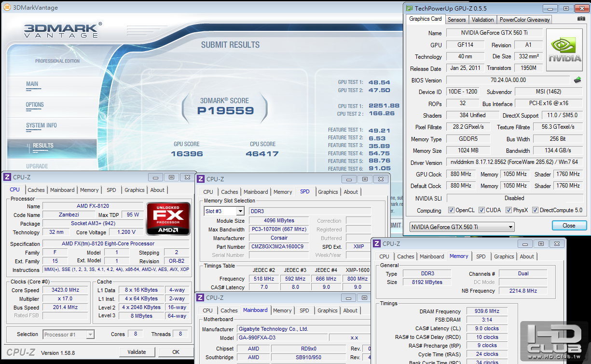Click the 3DMark Vantage logo
591x364 pixels.
[62, 30]
